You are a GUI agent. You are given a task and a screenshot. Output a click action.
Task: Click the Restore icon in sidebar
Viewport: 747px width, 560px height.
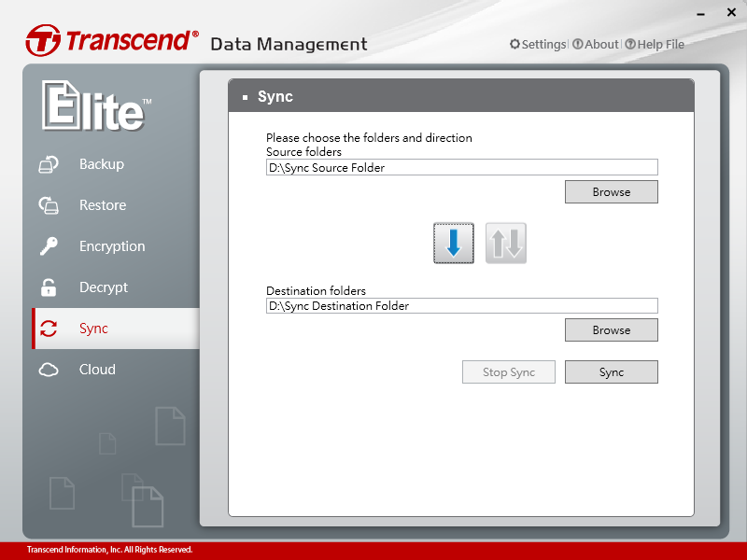coord(49,205)
